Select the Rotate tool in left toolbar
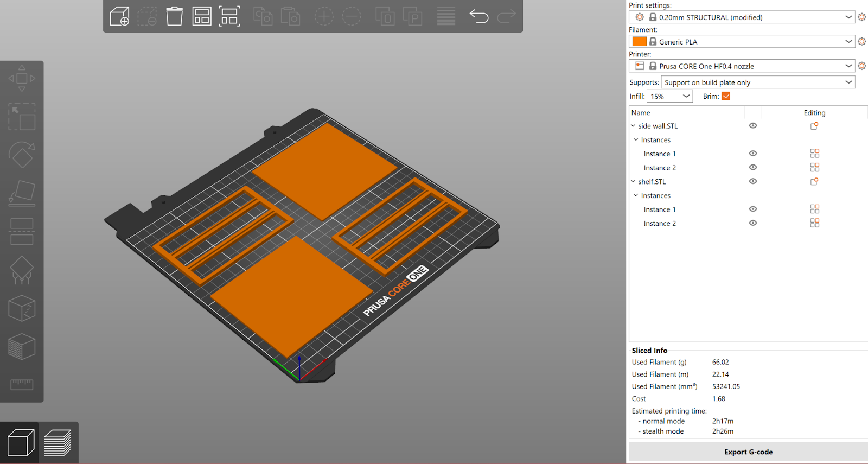The width and height of the screenshot is (868, 464). point(22,155)
